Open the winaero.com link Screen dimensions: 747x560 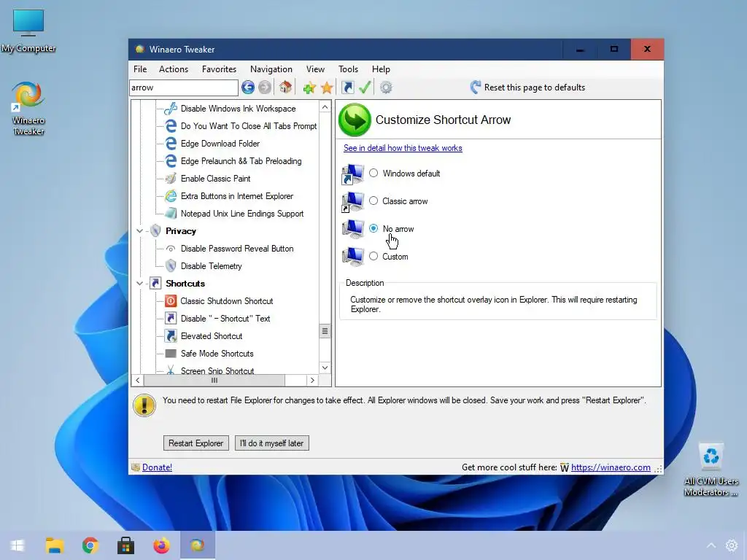(x=611, y=467)
